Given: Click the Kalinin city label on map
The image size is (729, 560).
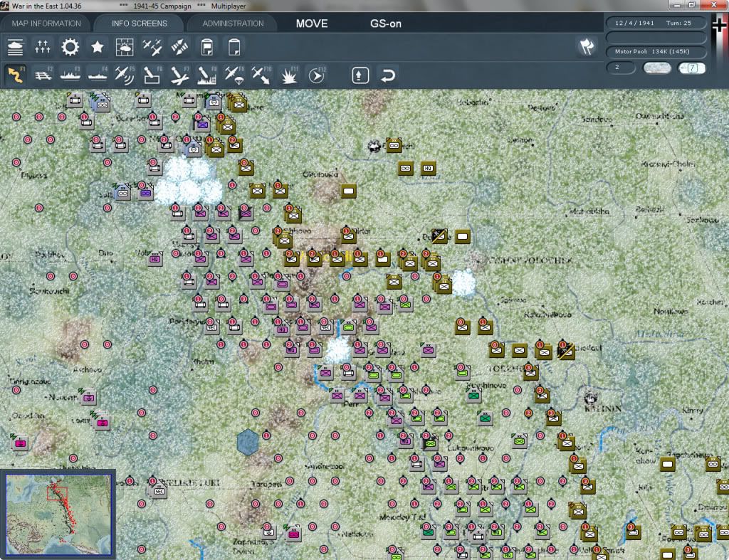Looking at the screenshot, I should 602,408.
